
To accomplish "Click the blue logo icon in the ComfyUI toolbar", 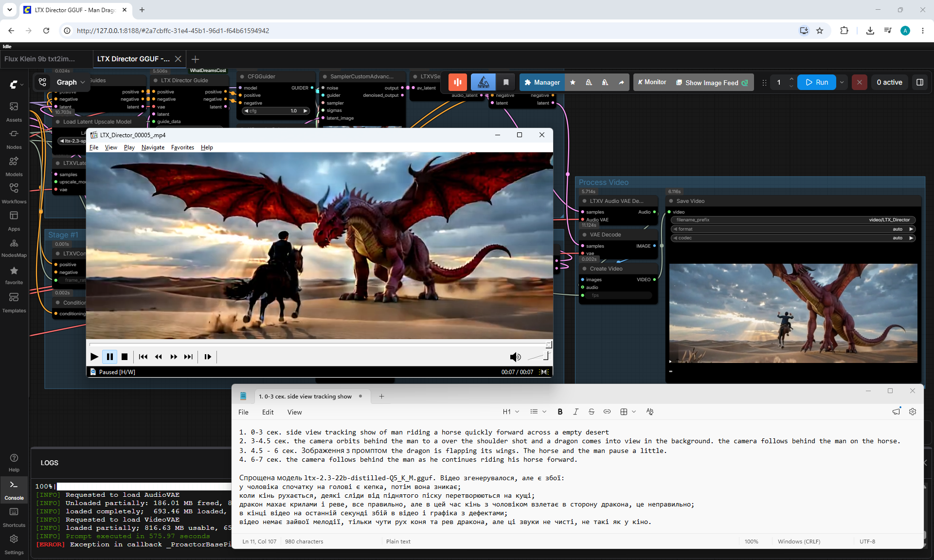I will point(483,82).
